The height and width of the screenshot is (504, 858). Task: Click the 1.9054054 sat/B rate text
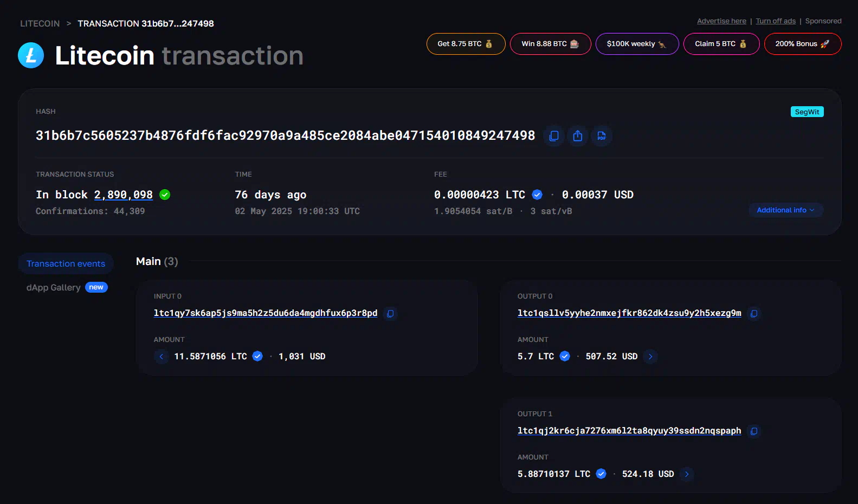click(x=473, y=211)
